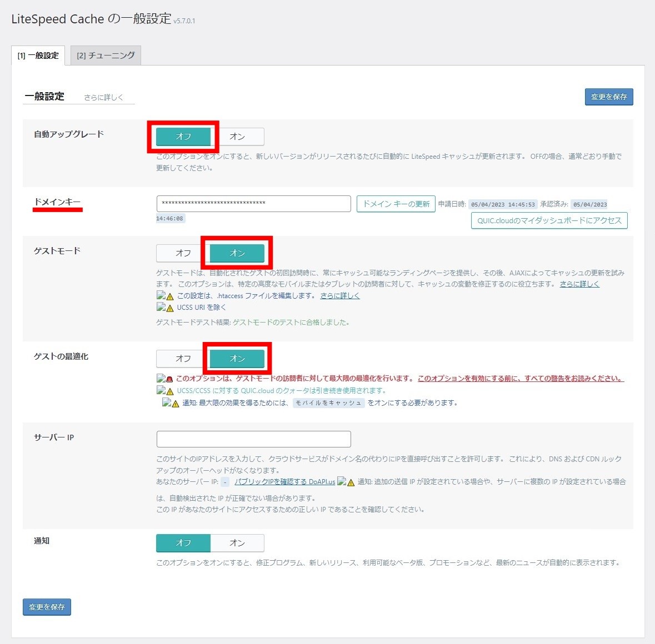655x644 pixels.
Task: Open さらに詳しく link after ゲストモード description
Action: 579,284
